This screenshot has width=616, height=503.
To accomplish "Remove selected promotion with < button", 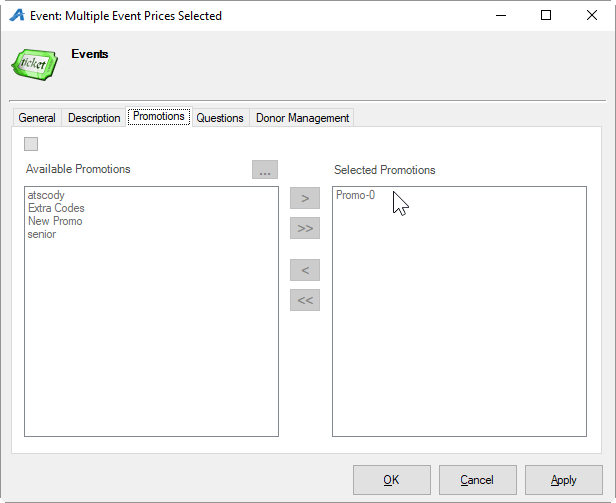I will [x=304, y=269].
